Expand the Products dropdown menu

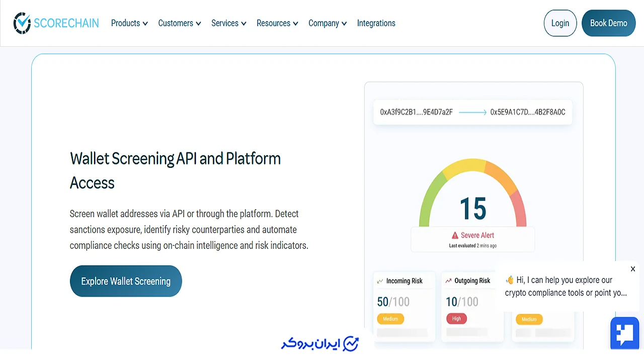[129, 23]
